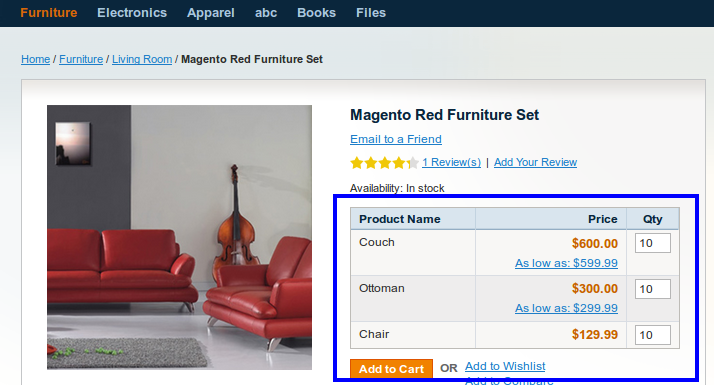This screenshot has width=714, height=385.
Task: Open the Books menu item
Action: tap(316, 13)
